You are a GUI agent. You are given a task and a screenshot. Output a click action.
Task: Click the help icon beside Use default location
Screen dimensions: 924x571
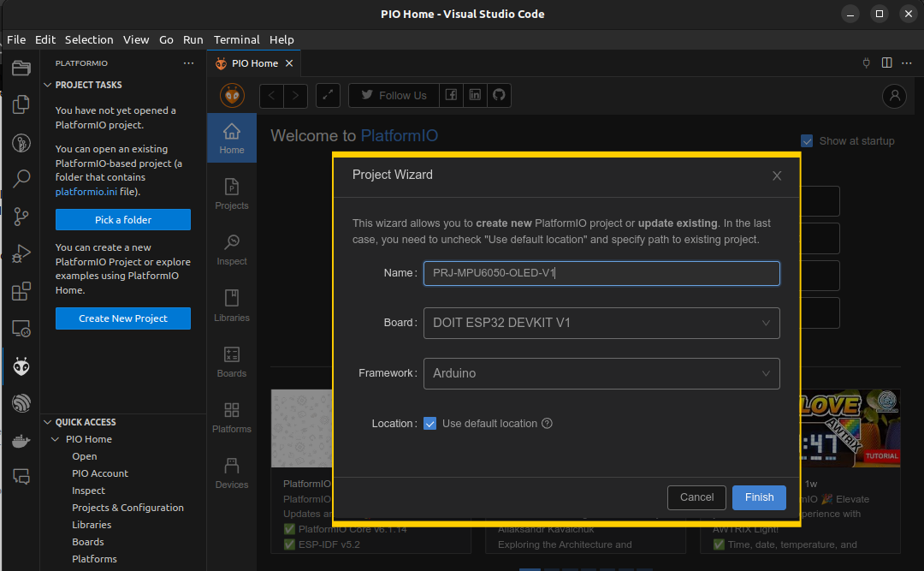[x=547, y=424]
